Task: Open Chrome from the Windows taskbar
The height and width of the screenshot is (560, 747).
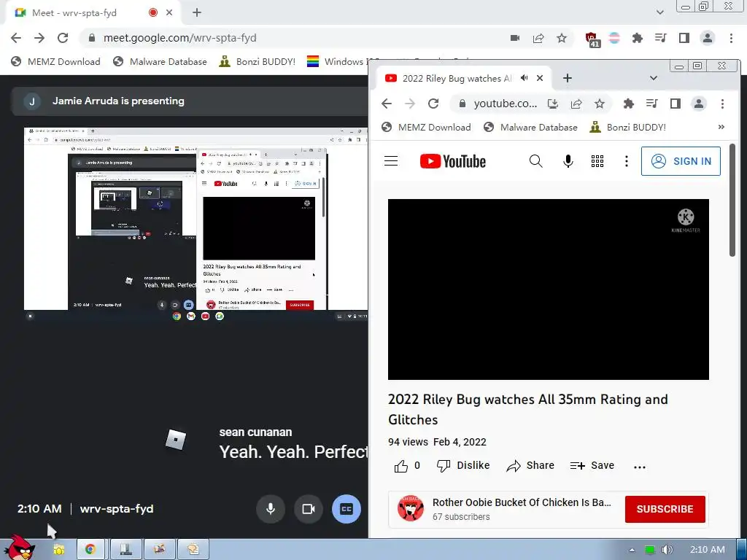Action: tap(90, 550)
